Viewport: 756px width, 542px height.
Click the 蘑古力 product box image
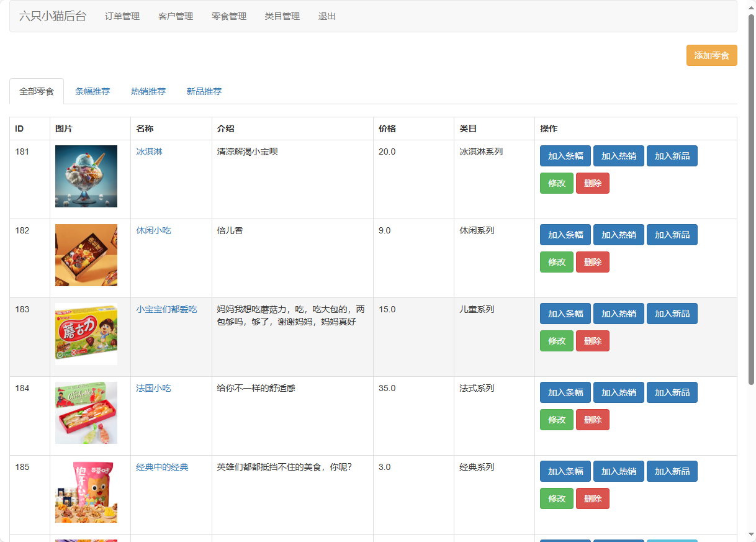[86, 334]
